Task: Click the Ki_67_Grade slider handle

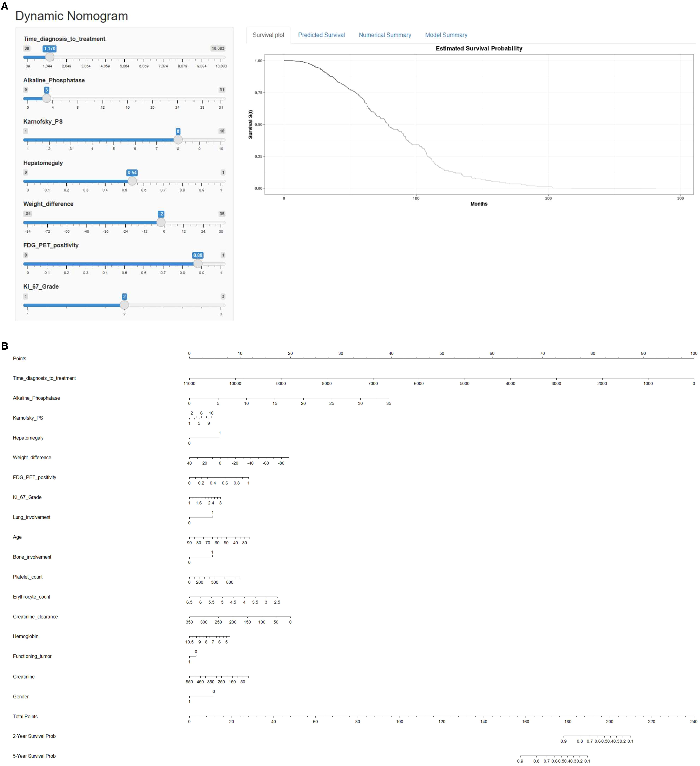Action: click(x=124, y=305)
